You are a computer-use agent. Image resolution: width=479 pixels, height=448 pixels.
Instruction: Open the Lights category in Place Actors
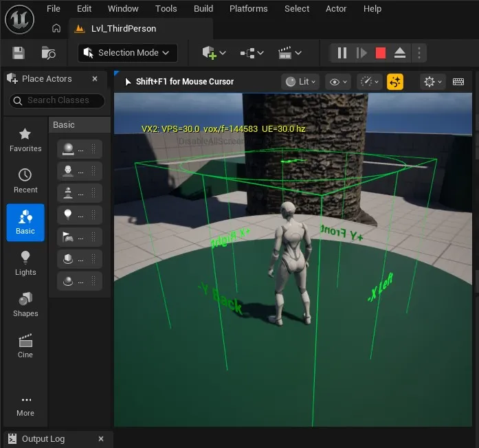pyautogui.click(x=25, y=264)
